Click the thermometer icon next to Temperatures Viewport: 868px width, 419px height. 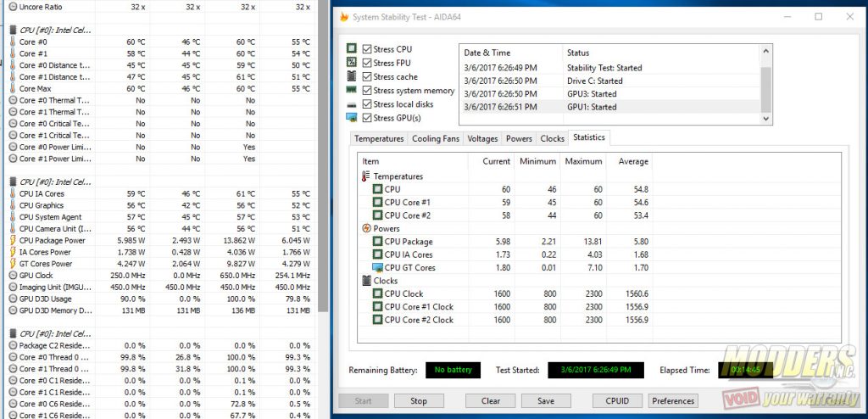pyautogui.click(x=366, y=176)
